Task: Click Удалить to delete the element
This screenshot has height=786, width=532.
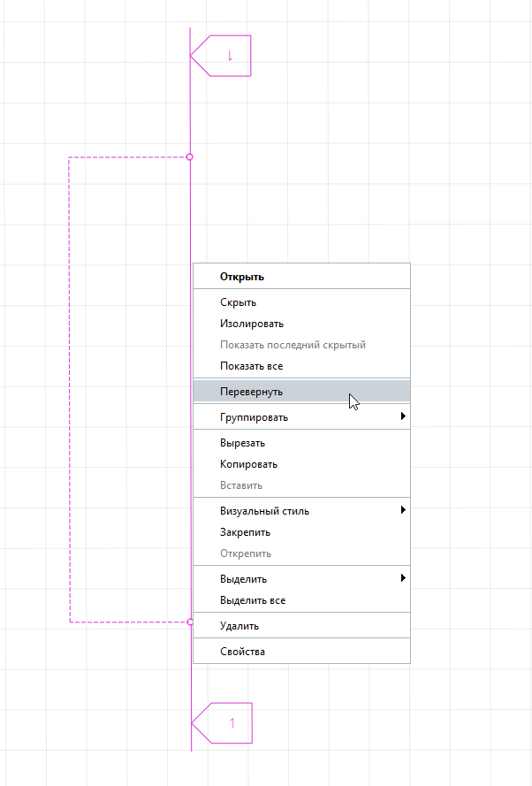Action: point(239,626)
